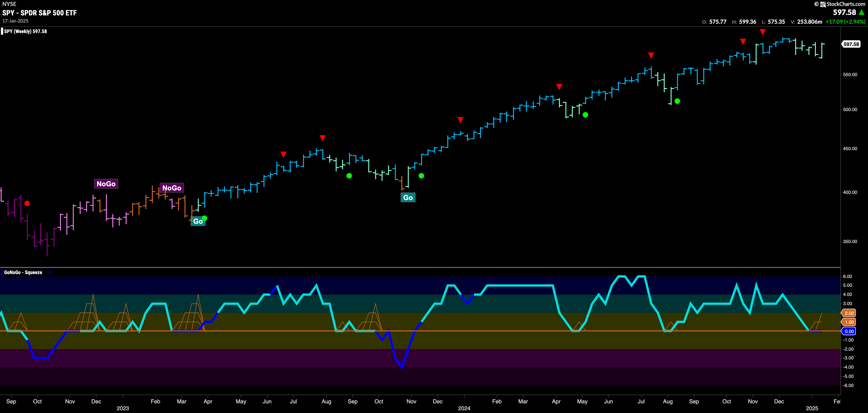The image size is (868, 413).
Task: Click the red triangle above late December 2023
Action: [x=460, y=120]
